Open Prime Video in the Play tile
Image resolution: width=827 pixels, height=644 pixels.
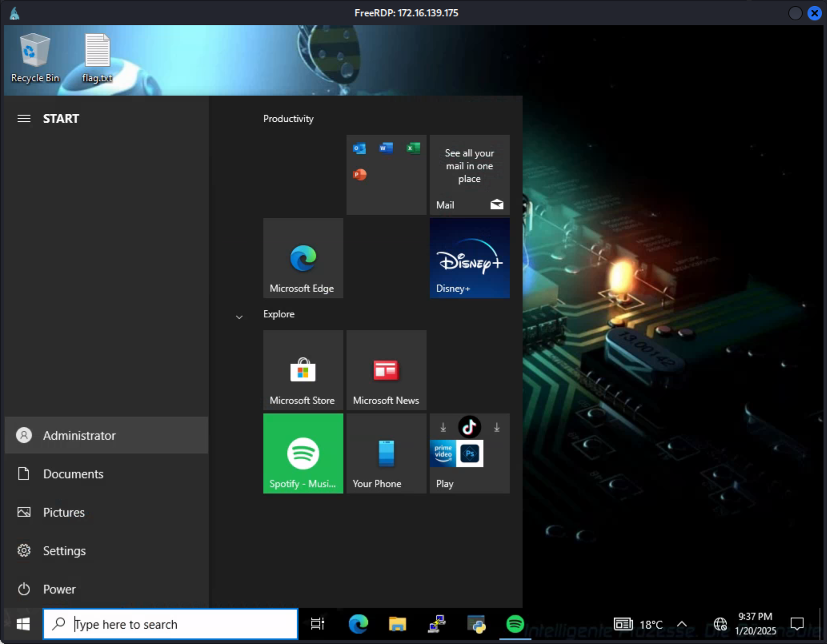(443, 454)
